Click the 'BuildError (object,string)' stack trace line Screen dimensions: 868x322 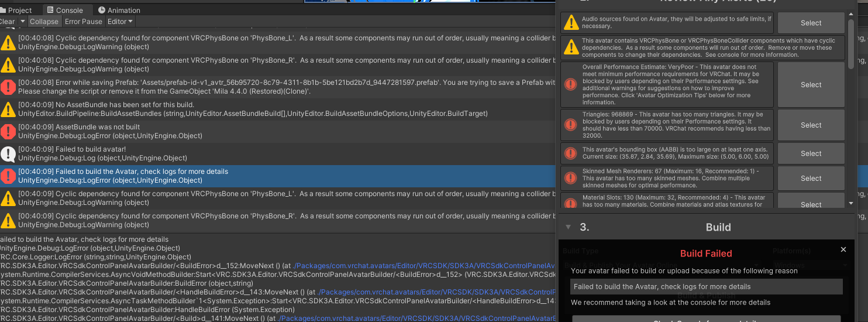(x=126, y=283)
